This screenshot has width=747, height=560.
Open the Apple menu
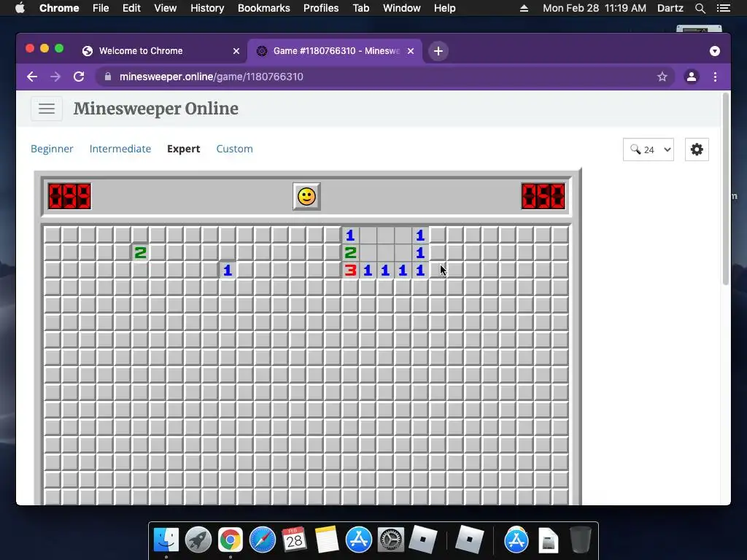tap(20, 8)
